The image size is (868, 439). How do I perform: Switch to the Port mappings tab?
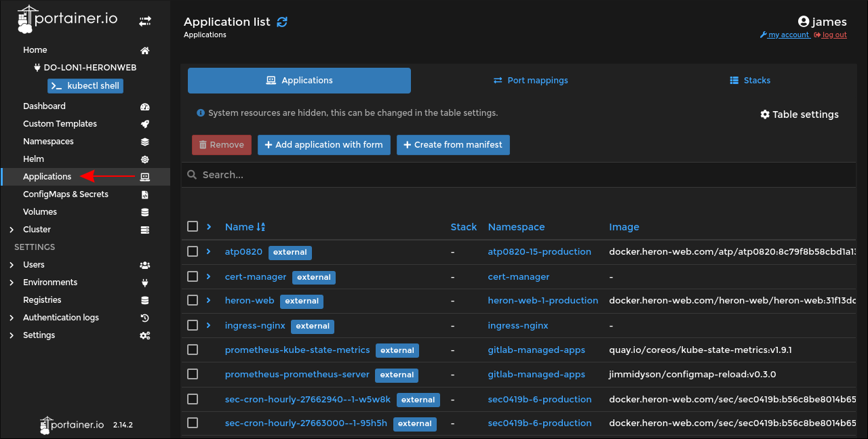530,80
